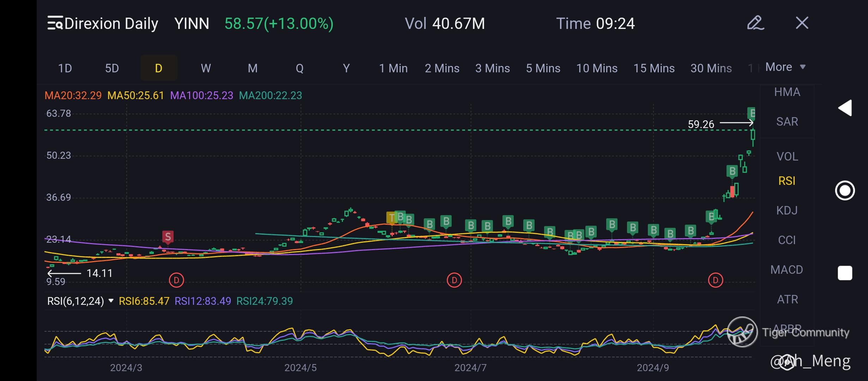Tap the YINN ticker name
868x381 pixels.
[192, 24]
